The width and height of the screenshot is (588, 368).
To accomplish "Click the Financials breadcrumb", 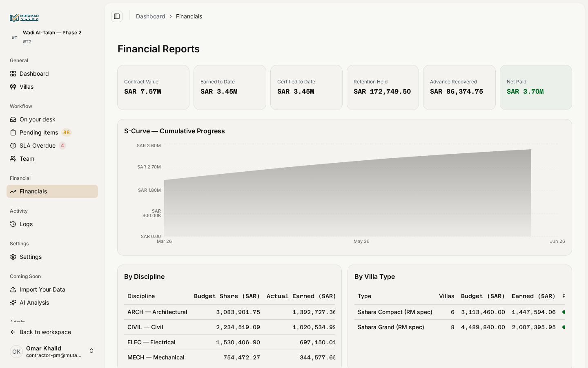I will point(189,16).
